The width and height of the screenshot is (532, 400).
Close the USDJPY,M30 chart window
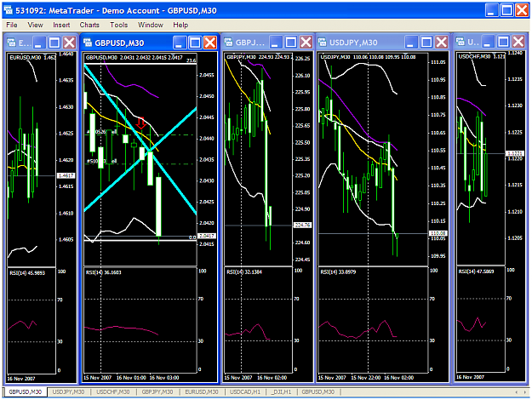coord(442,43)
